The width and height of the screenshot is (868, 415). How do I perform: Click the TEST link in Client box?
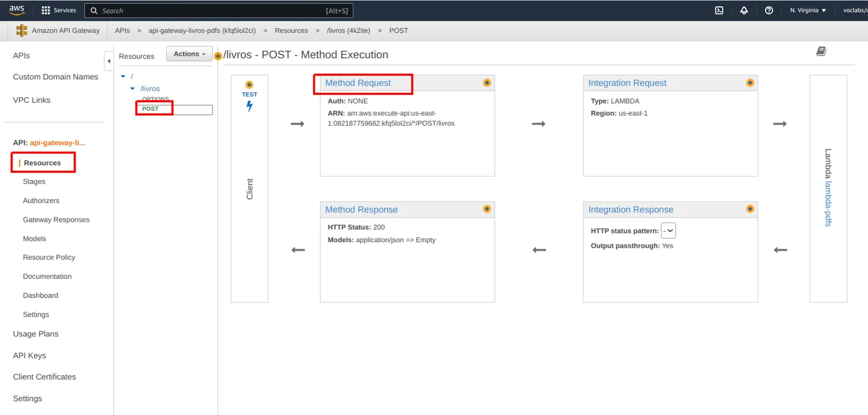(x=249, y=95)
